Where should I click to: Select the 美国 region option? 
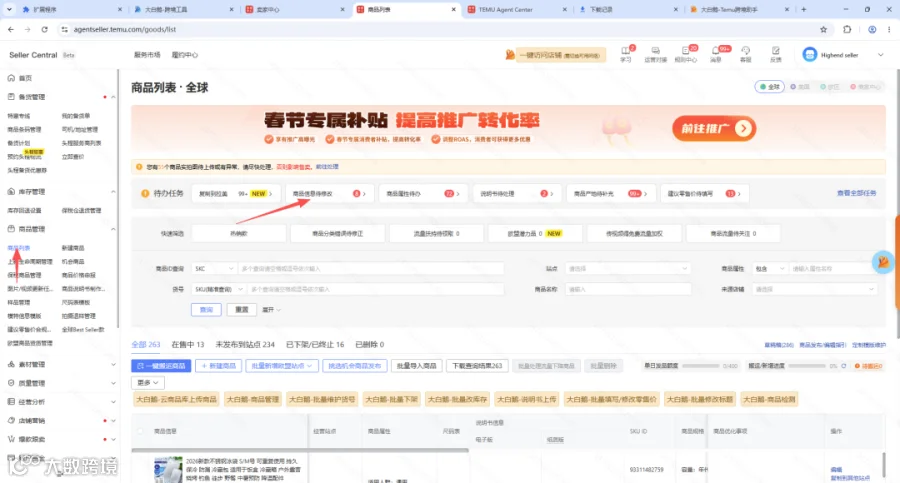click(800, 87)
